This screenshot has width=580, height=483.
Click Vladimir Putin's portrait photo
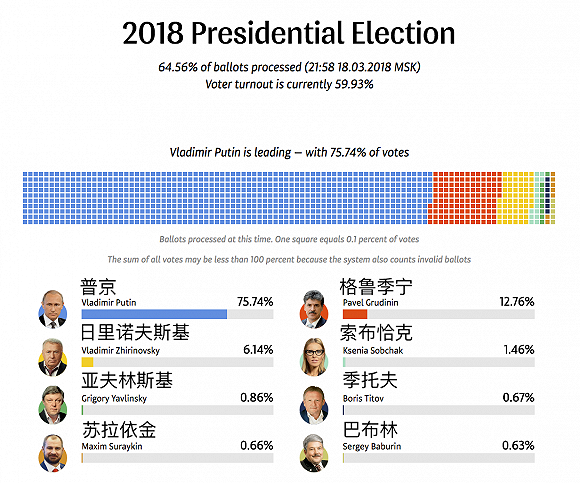click(x=53, y=309)
